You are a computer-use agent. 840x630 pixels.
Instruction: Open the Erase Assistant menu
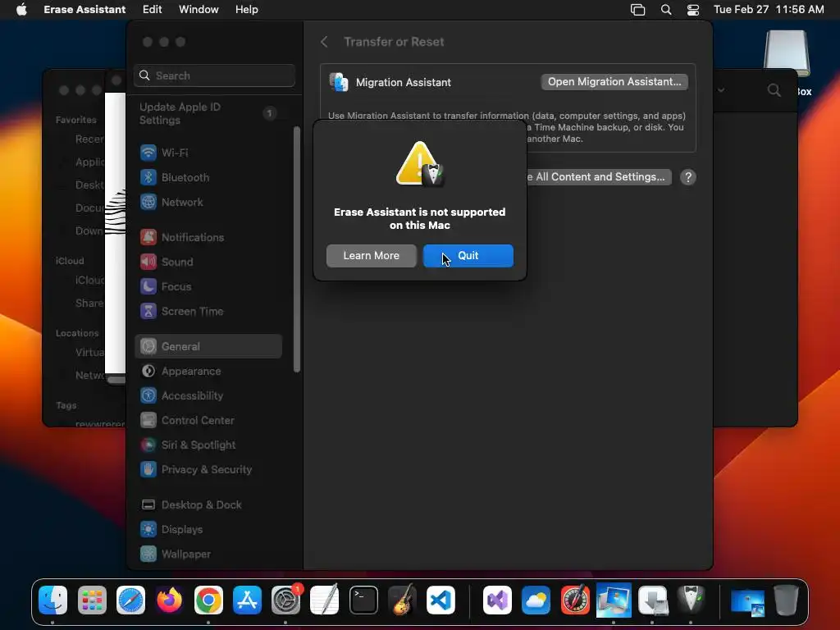[x=84, y=10]
